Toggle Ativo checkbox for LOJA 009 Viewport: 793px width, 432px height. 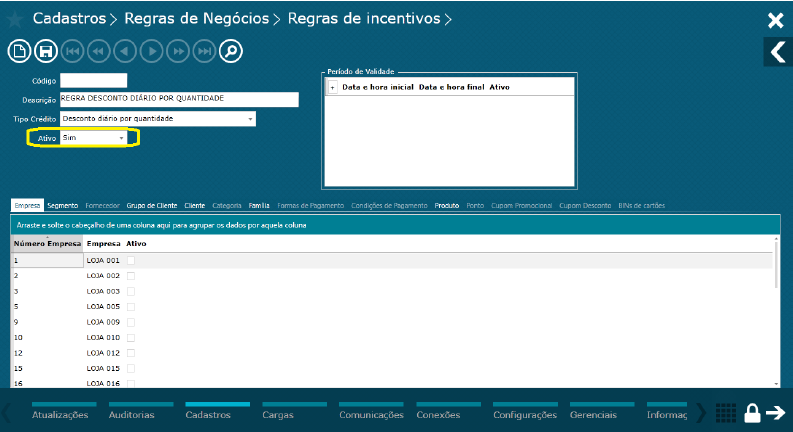point(131,322)
